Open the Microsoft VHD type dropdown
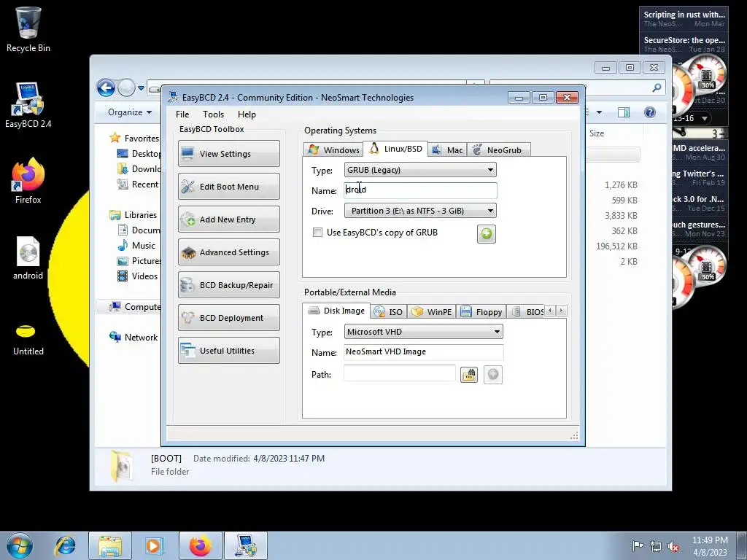Image resolution: width=747 pixels, height=560 pixels. (x=423, y=332)
